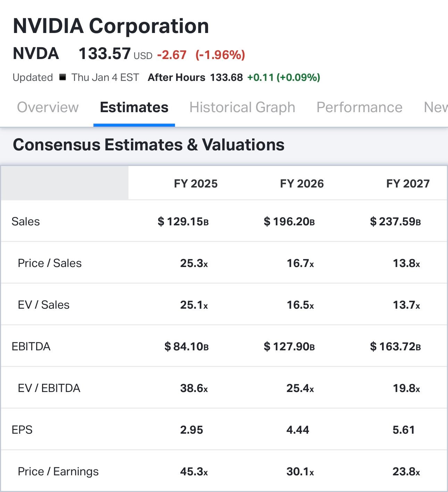448x492 pixels.
Task: Click the FY 2027 column header
Action: point(408,183)
